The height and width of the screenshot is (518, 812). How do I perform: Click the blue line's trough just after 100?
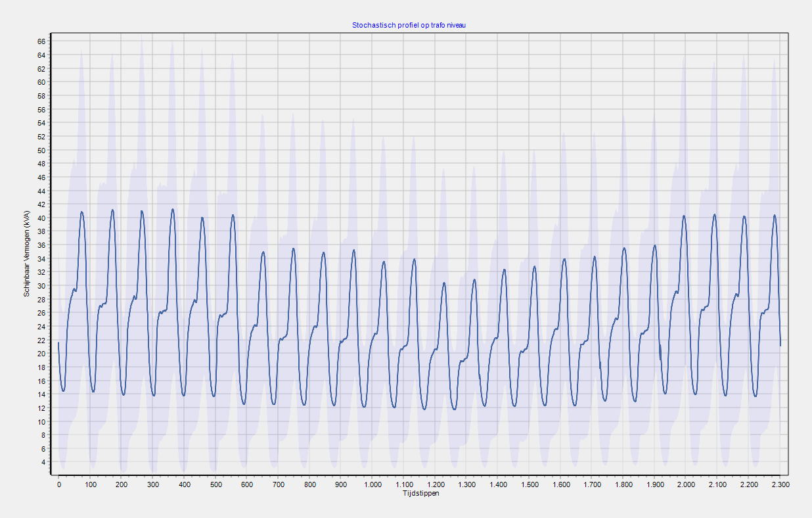[x=93, y=392]
